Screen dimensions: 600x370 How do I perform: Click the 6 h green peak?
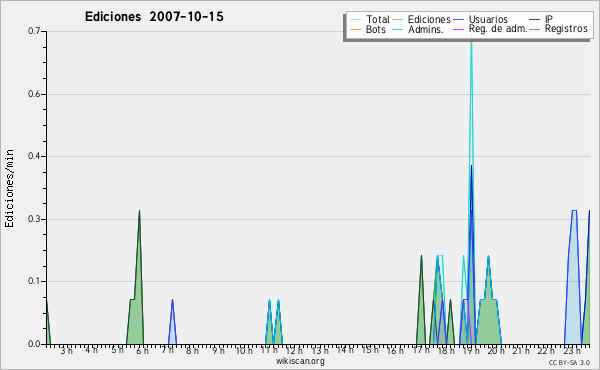point(139,212)
